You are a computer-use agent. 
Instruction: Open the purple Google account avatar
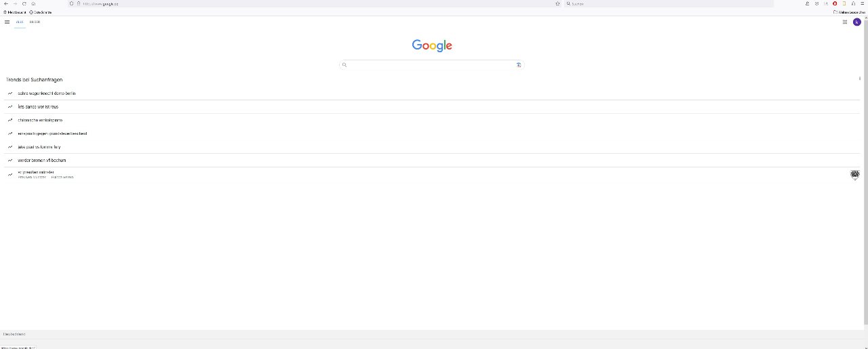(857, 22)
